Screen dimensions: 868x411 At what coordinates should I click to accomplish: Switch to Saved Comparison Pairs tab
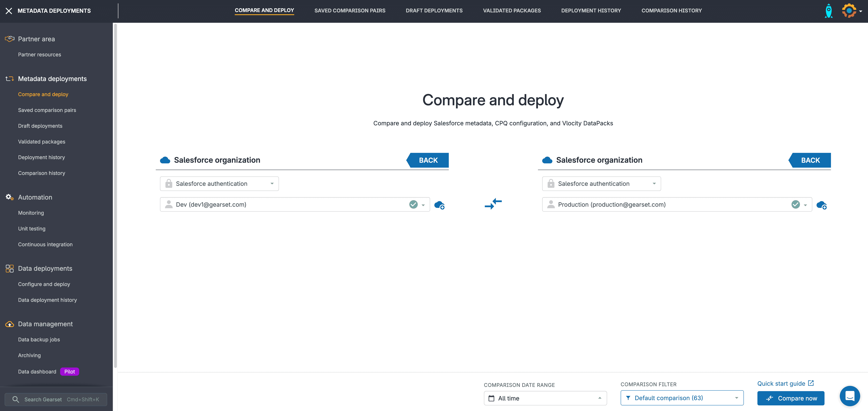pyautogui.click(x=349, y=10)
